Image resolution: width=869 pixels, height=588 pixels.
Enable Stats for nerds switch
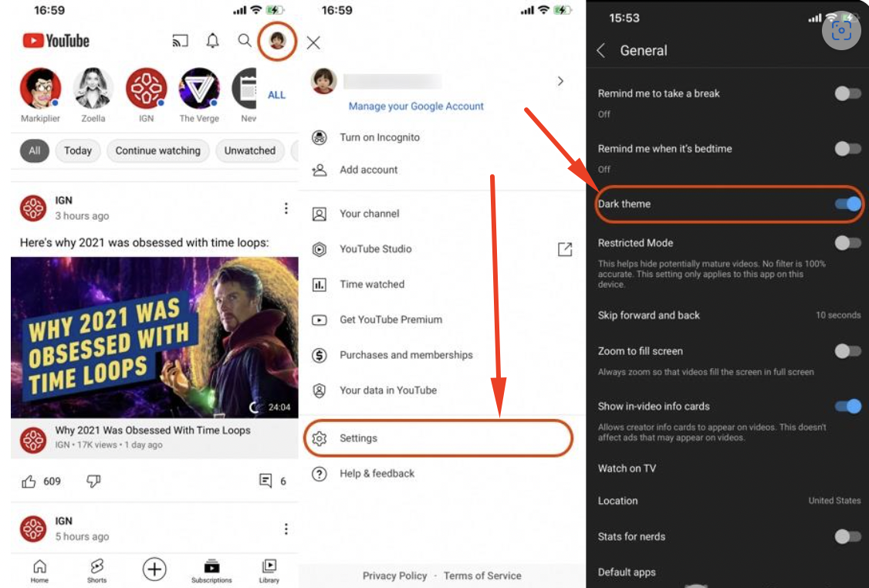pos(847,536)
